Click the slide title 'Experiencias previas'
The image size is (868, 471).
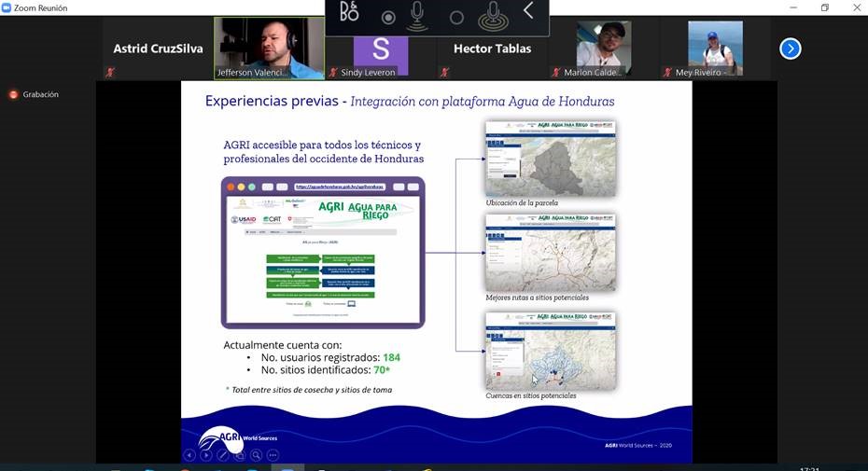[x=272, y=101]
